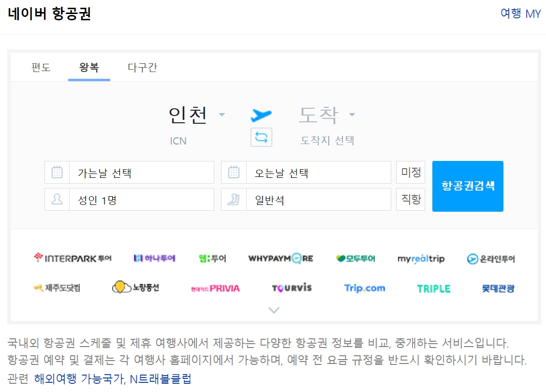Expand the travel agency list chevron
This screenshot has height=392, width=546.
coord(274,310)
